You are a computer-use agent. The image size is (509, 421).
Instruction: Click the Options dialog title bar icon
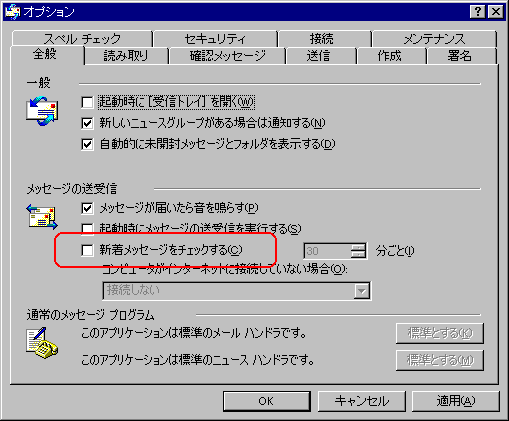(13, 12)
